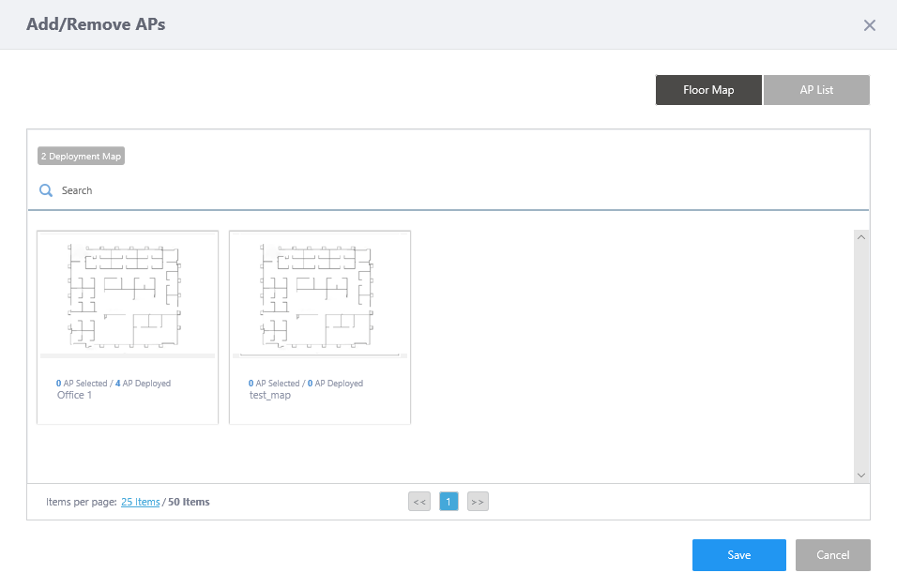Screen dimensions: 897x588
Task: Select the test_map floor plan thumbnail
Action: pyautogui.click(x=319, y=296)
